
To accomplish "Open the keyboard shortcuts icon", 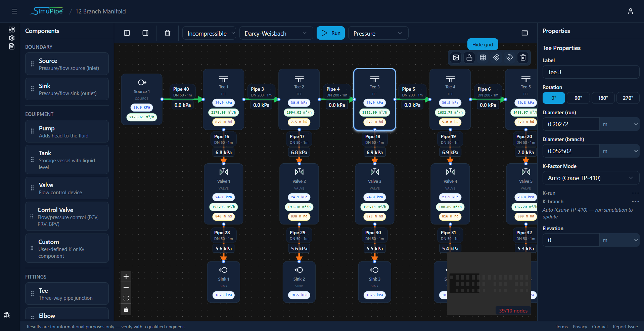I will [525, 33].
